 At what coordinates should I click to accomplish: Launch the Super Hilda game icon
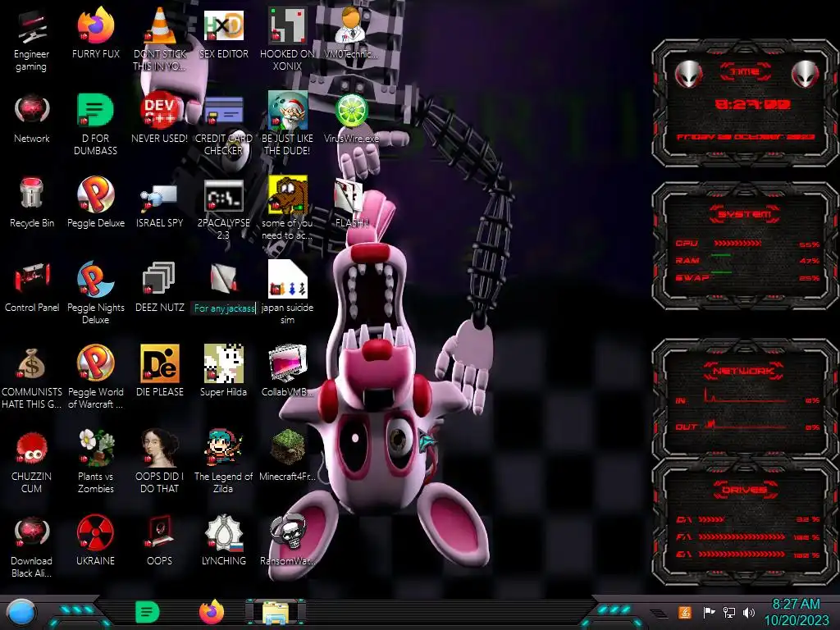223,363
